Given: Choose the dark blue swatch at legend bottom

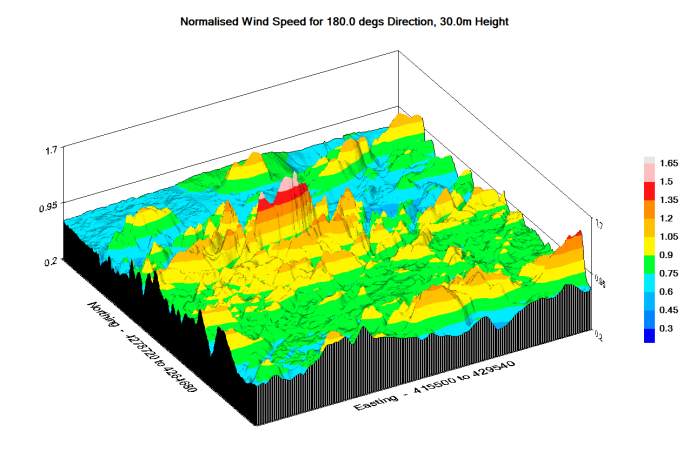Looking at the screenshot, I should (x=649, y=335).
